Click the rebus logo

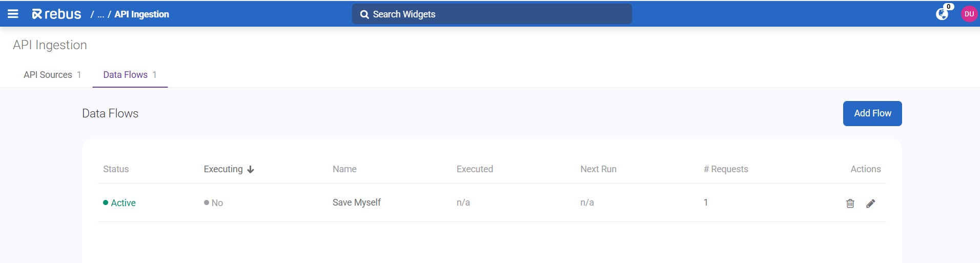tap(56, 14)
